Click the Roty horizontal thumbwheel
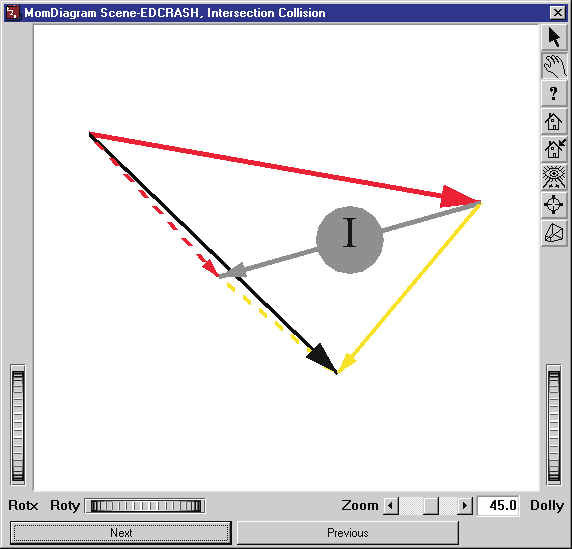Image resolution: width=572 pixels, height=549 pixels. [x=145, y=506]
